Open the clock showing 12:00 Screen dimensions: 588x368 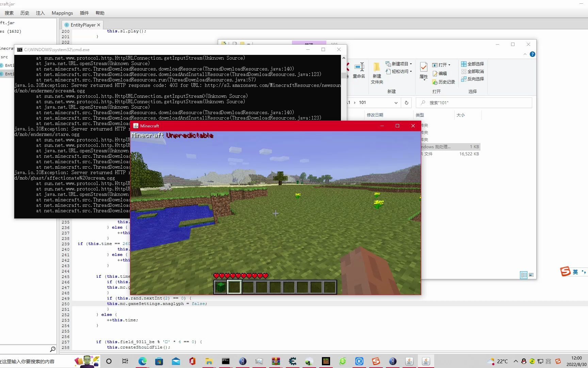576,361
